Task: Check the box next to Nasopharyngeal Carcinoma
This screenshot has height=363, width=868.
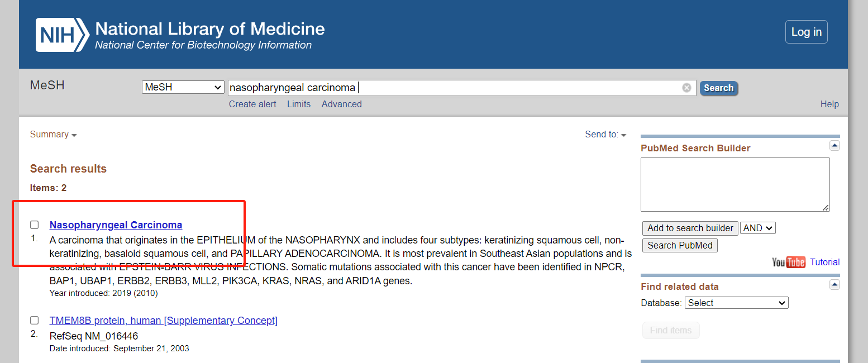Action: 34,225
